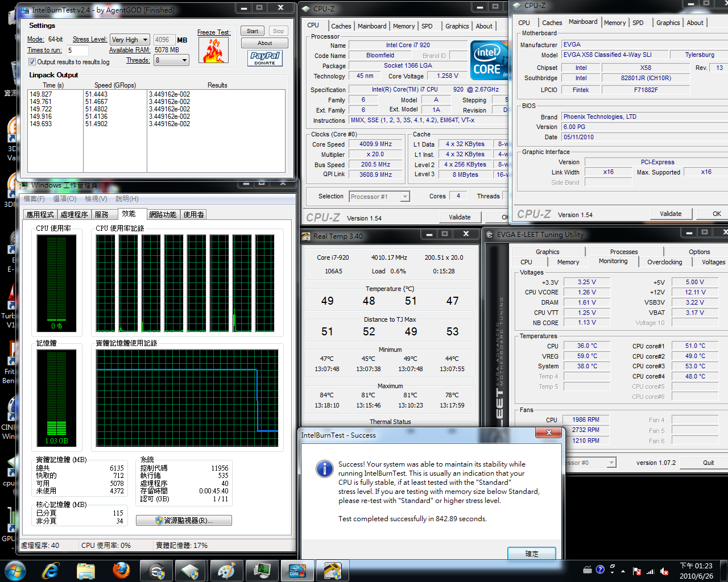This screenshot has height=582, width=728.
Task: Open the Windows Start menu orb
Action: (x=15, y=571)
